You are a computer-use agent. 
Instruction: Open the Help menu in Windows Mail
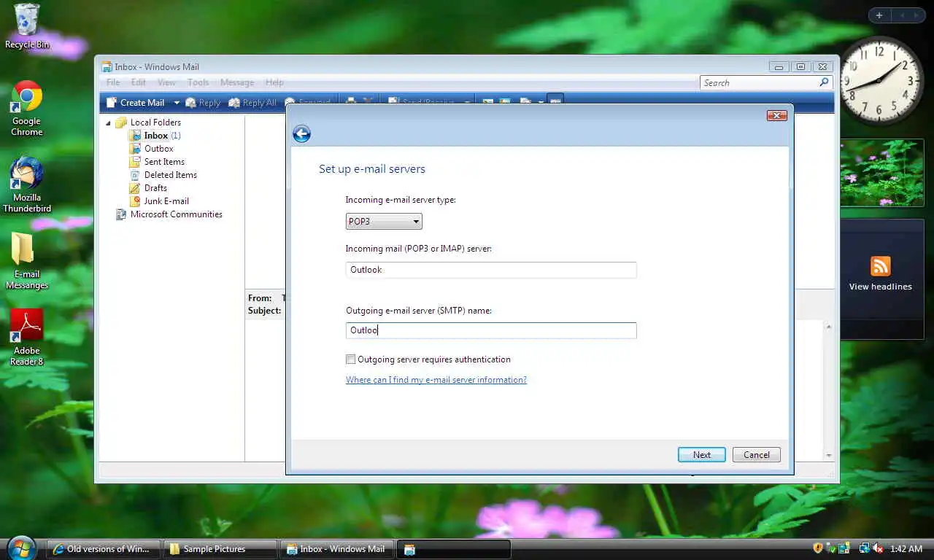point(274,82)
